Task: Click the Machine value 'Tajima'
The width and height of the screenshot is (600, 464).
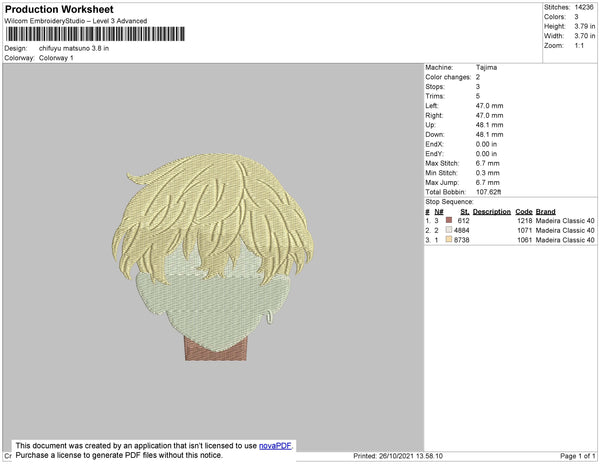Action: (x=486, y=67)
